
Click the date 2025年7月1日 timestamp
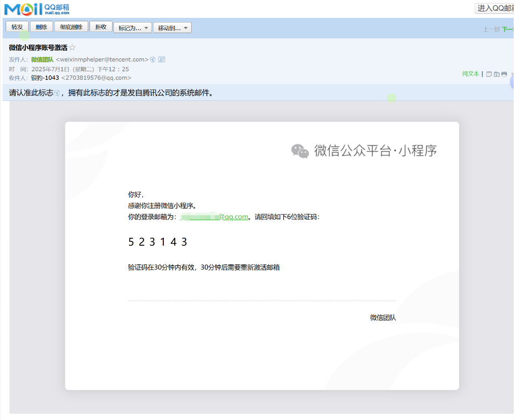tap(80, 69)
